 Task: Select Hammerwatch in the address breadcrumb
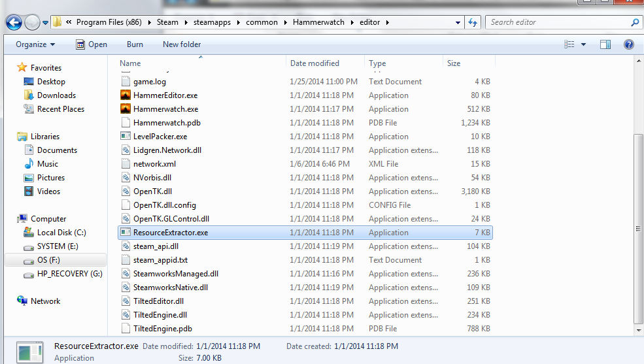coord(318,22)
